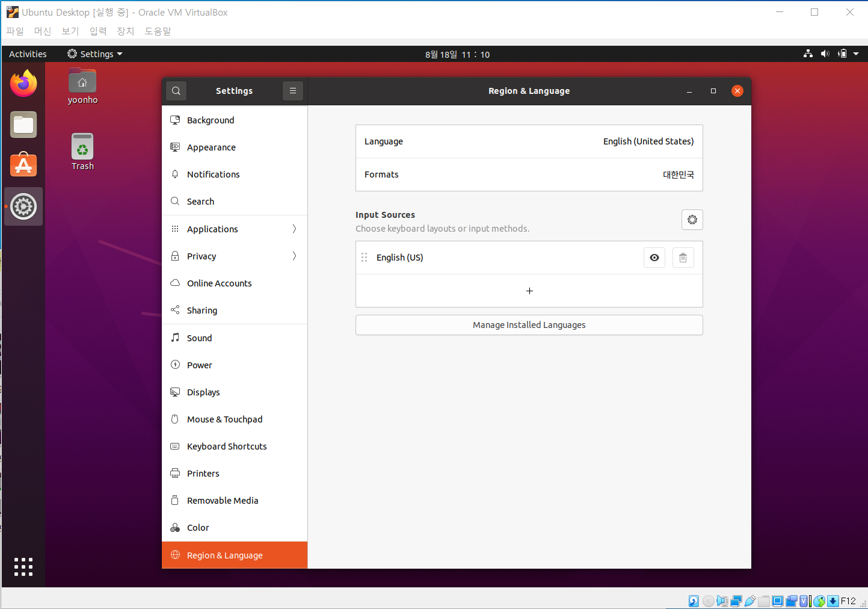
Task: Minimize the Settings window
Action: [x=689, y=91]
